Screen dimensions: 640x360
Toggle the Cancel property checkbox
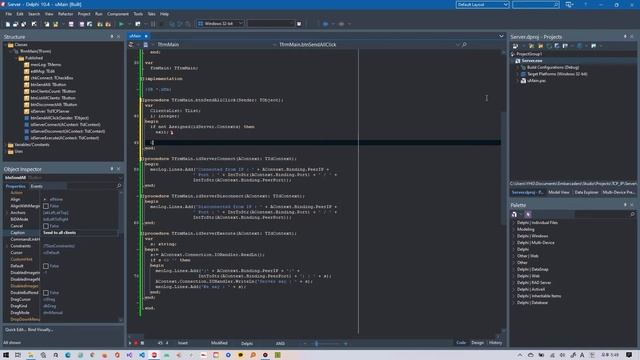tap(46, 226)
